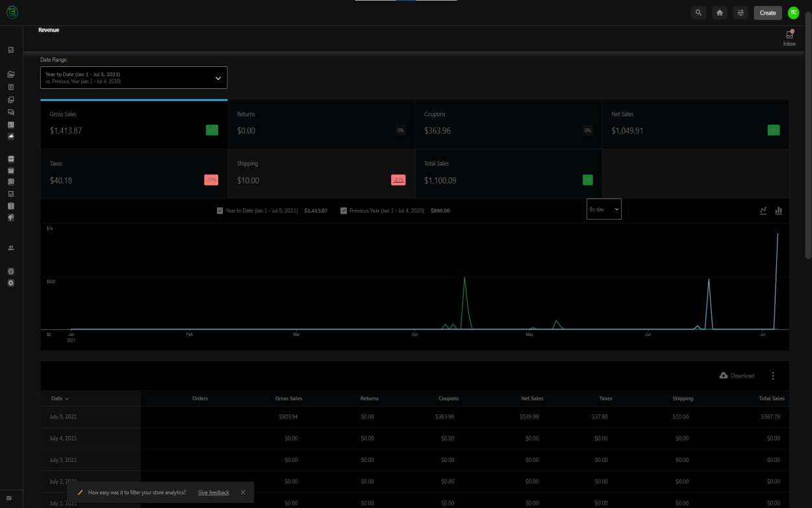Sort table by Orders column header
Screen dimensions: 812x508
click(x=200, y=398)
